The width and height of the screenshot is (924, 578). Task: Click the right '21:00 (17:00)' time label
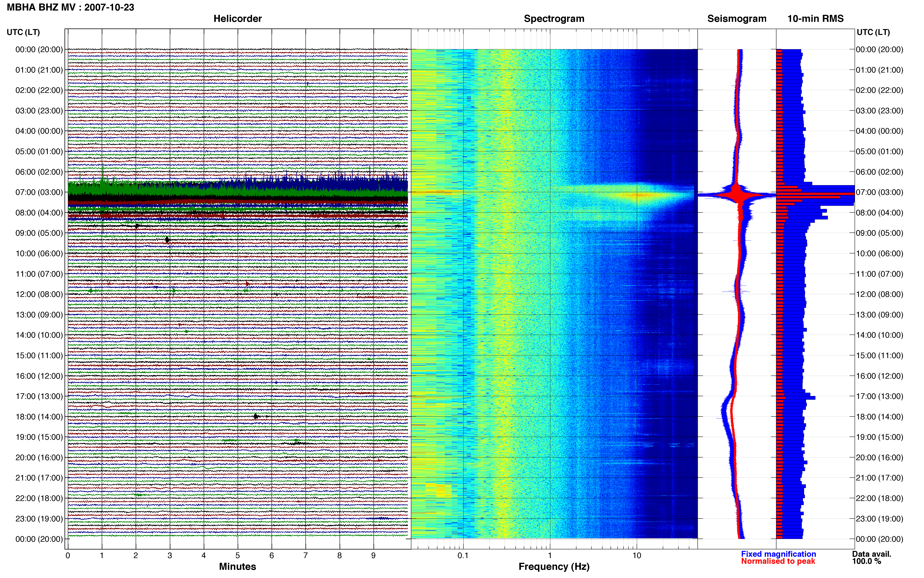pos(879,478)
